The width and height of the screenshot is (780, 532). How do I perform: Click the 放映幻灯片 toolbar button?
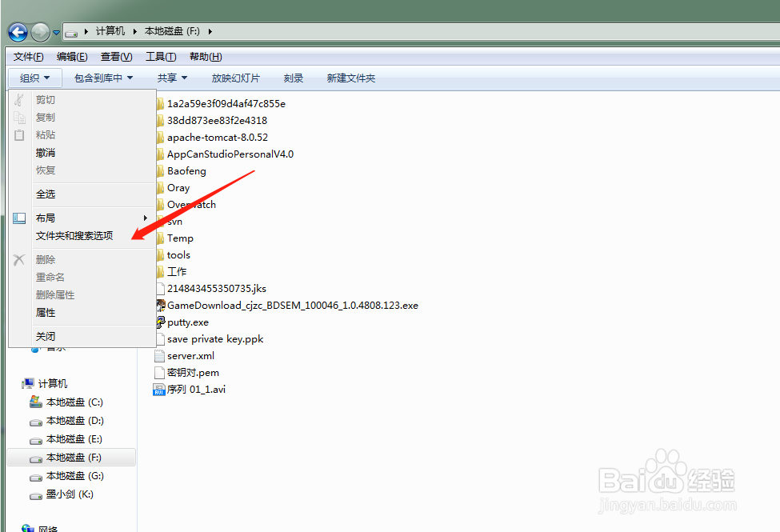click(x=236, y=78)
